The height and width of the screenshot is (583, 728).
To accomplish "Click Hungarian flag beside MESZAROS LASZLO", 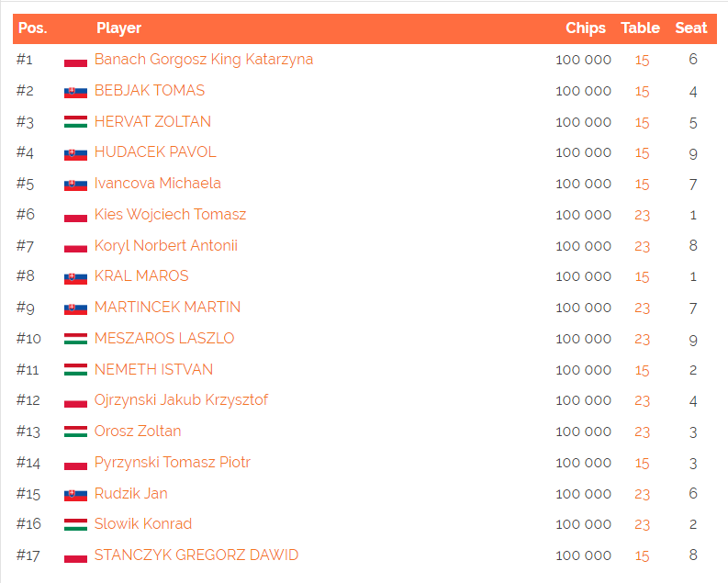I will pos(75,339).
